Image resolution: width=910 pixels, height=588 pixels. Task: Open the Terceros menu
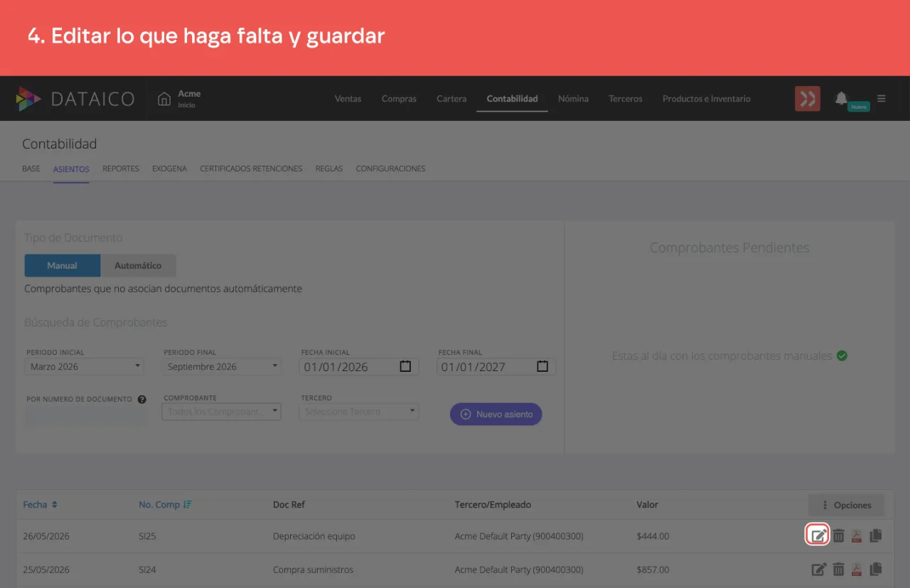point(626,99)
